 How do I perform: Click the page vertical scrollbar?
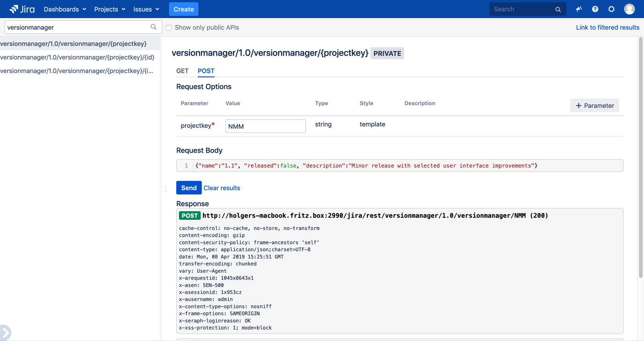pyautogui.click(x=641, y=157)
